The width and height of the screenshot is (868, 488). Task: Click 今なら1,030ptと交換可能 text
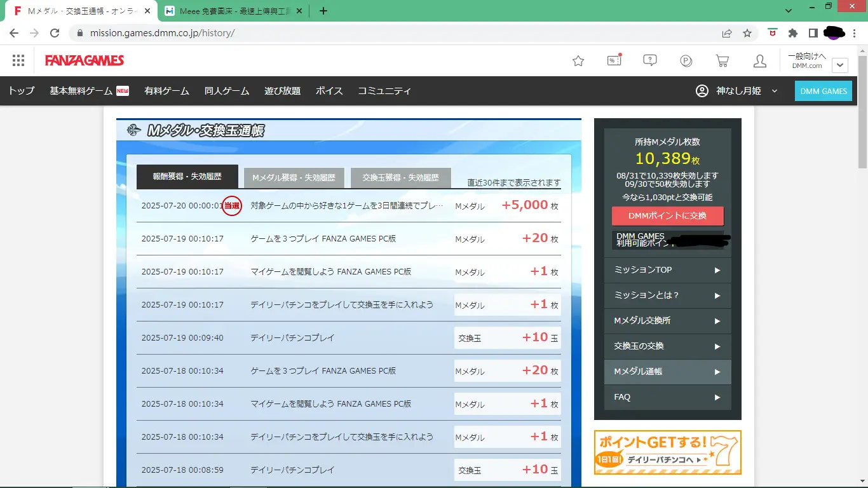[x=668, y=198]
